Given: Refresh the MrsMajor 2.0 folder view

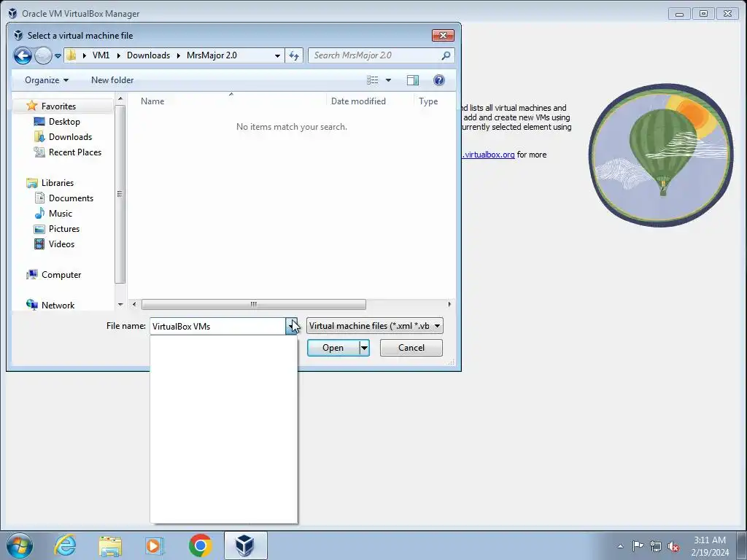Looking at the screenshot, I should [x=294, y=55].
